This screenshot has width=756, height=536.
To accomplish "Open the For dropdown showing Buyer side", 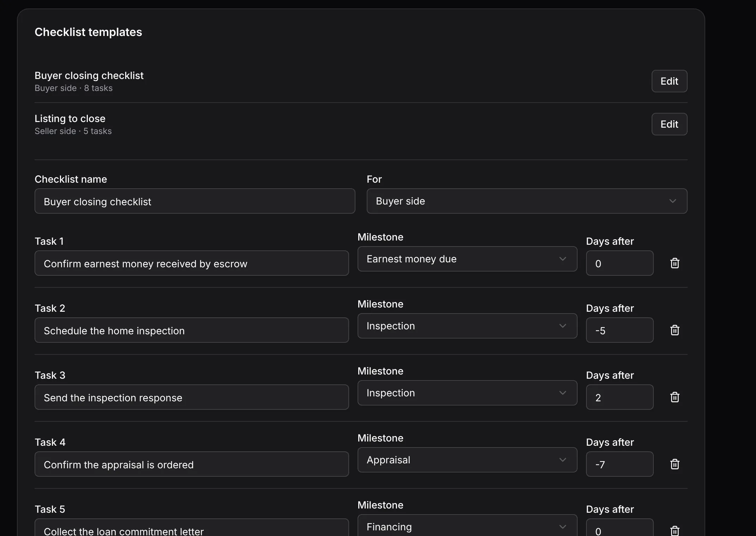I will click(527, 201).
